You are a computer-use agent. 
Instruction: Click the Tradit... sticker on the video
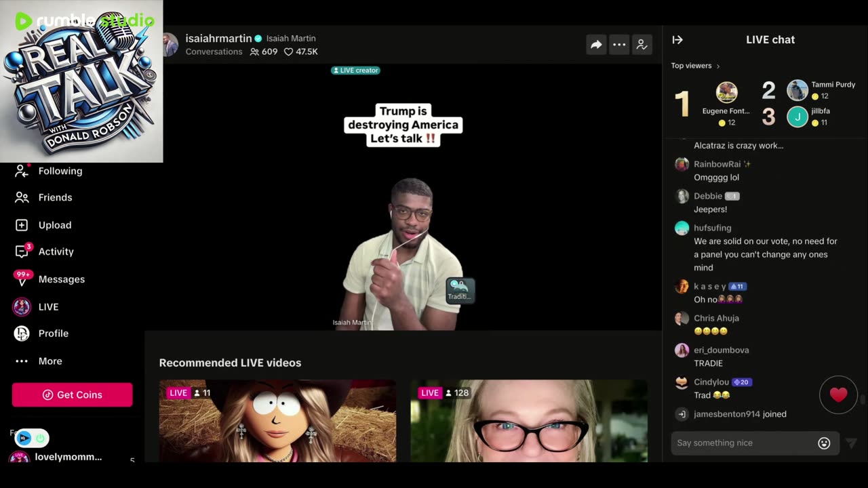[x=459, y=290]
